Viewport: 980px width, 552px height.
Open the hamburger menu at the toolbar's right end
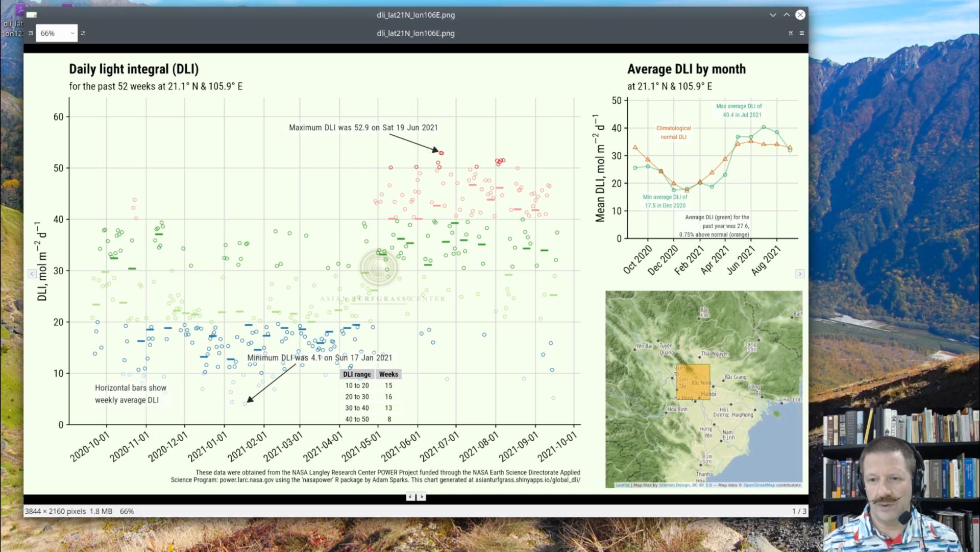pyautogui.click(x=802, y=33)
